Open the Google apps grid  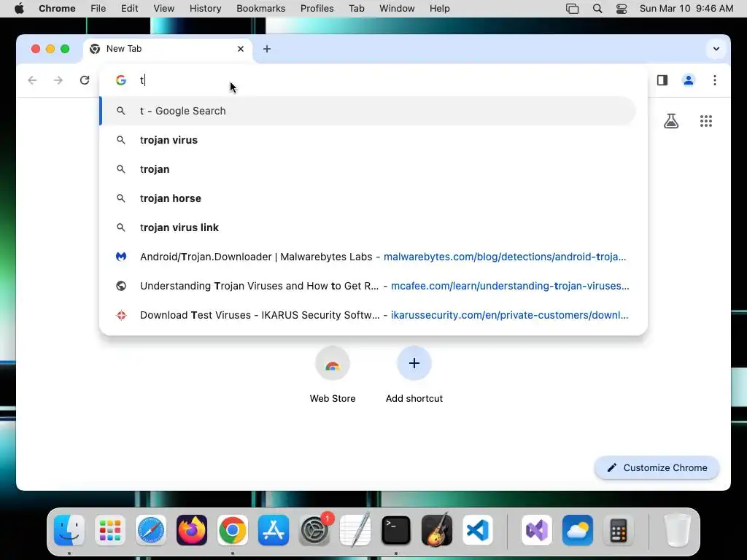[706, 121]
